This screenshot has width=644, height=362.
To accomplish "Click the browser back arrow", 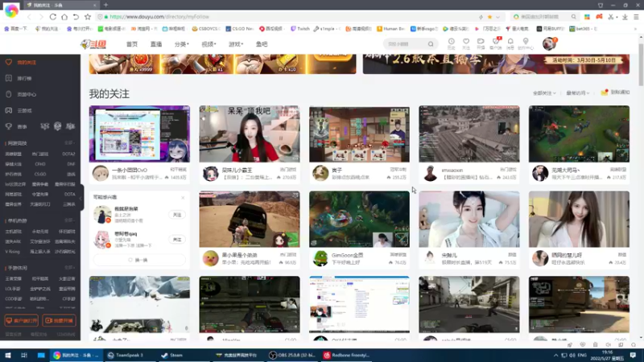I will pos(29,17).
